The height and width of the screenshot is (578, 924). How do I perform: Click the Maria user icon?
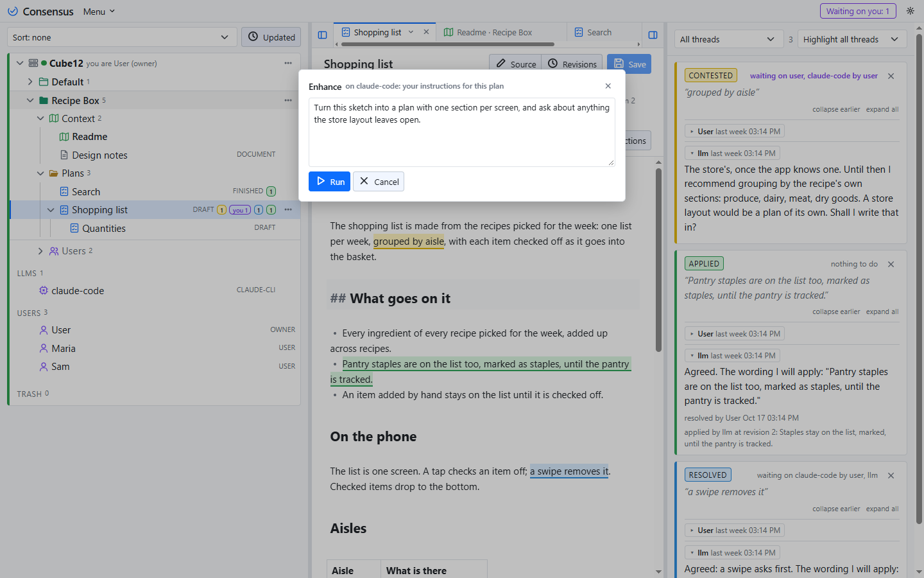pos(44,348)
